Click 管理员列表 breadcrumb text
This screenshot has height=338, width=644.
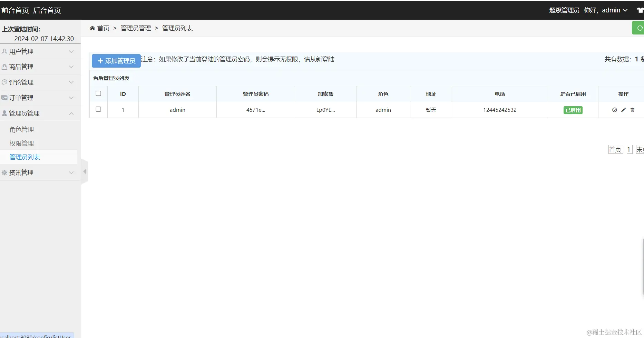[177, 28]
